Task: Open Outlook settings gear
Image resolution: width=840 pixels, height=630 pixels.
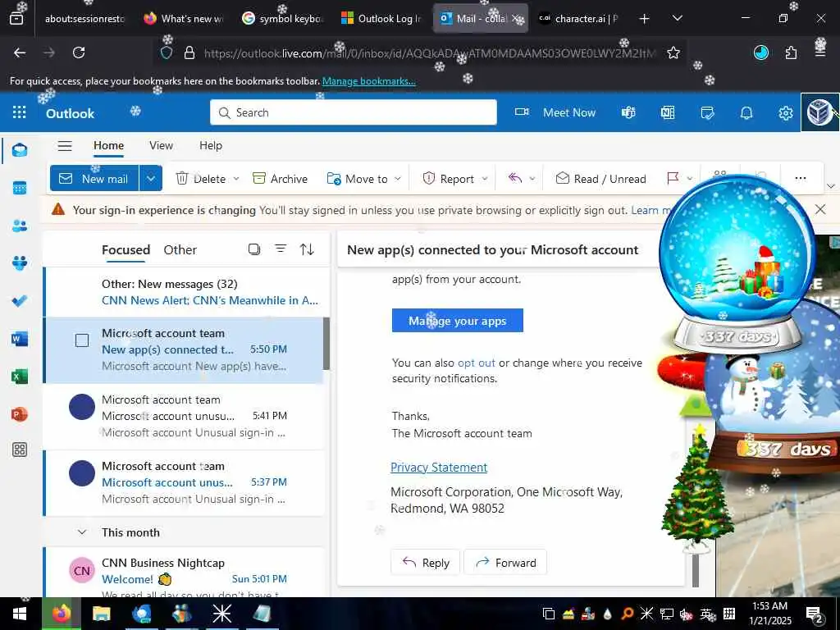Action: 785,113
